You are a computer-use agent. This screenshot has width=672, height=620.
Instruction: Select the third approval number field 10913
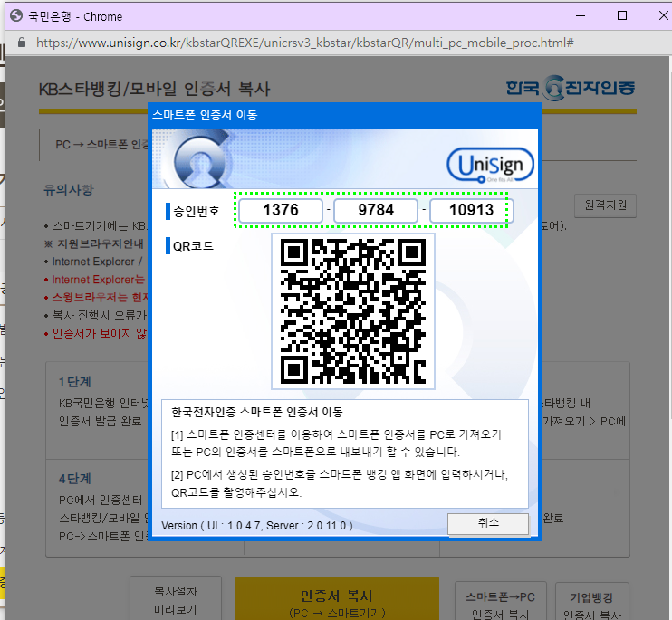(471, 210)
